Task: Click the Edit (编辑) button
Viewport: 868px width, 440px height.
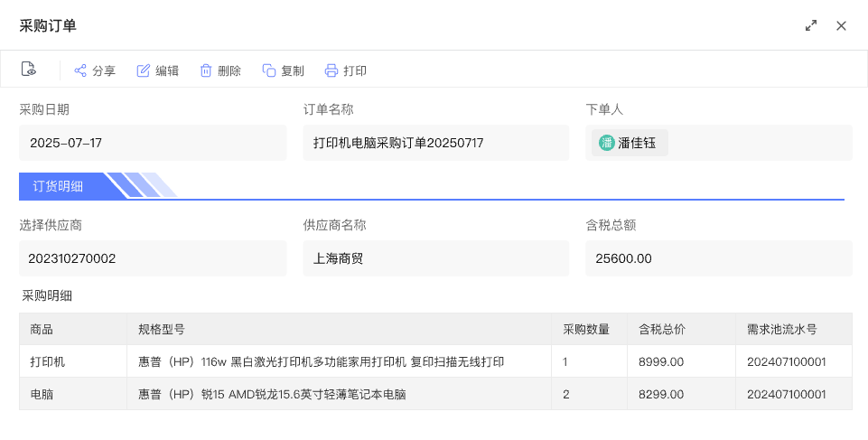Action: pos(158,70)
